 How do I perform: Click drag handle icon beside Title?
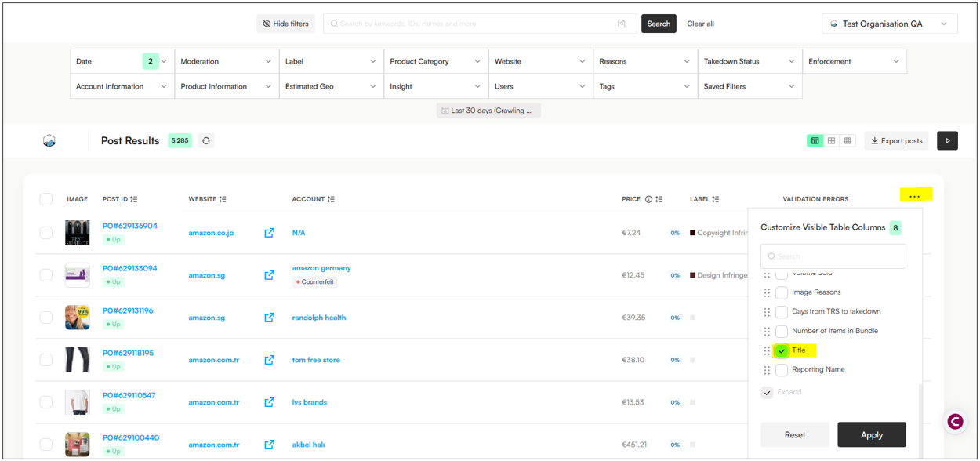[767, 350]
